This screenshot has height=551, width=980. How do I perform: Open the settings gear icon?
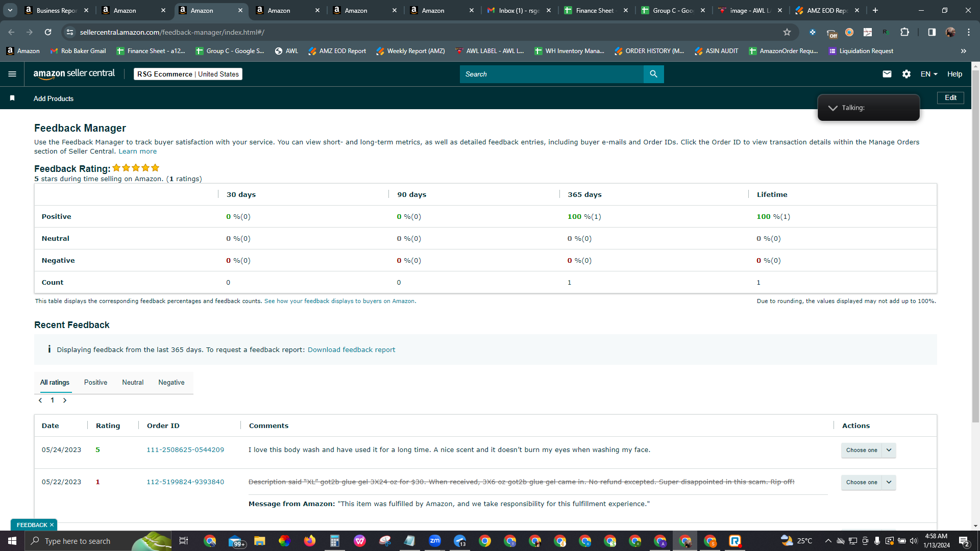(906, 74)
